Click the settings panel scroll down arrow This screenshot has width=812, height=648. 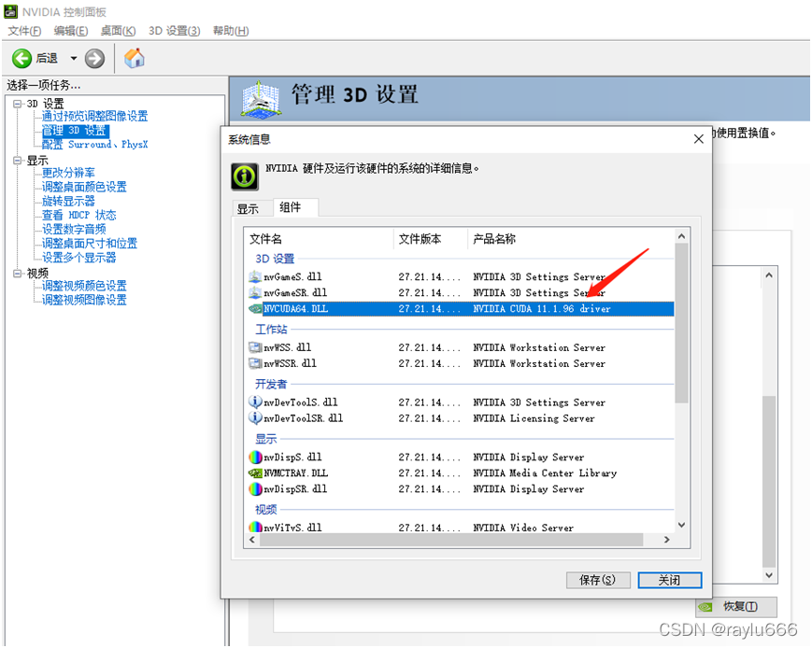tap(769, 575)
